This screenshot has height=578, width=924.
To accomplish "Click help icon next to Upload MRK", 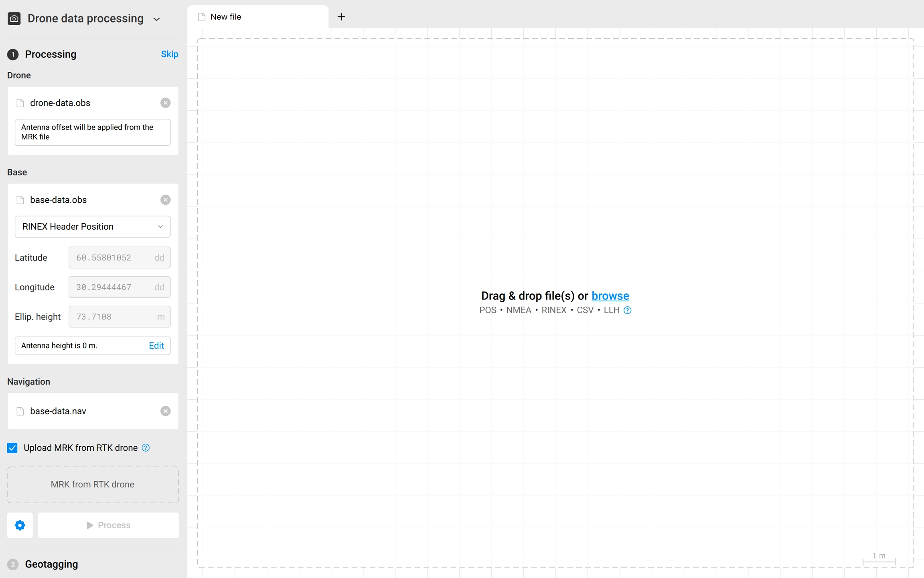I will (x=146, y=448).
